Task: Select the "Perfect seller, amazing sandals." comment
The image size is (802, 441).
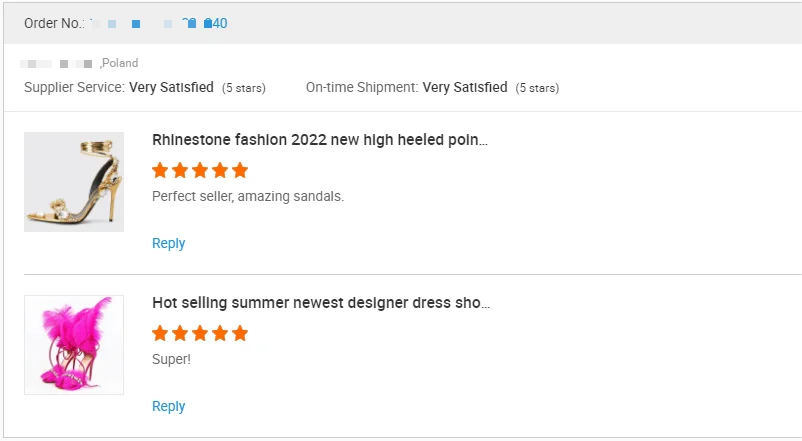Action: pos(248,196)
